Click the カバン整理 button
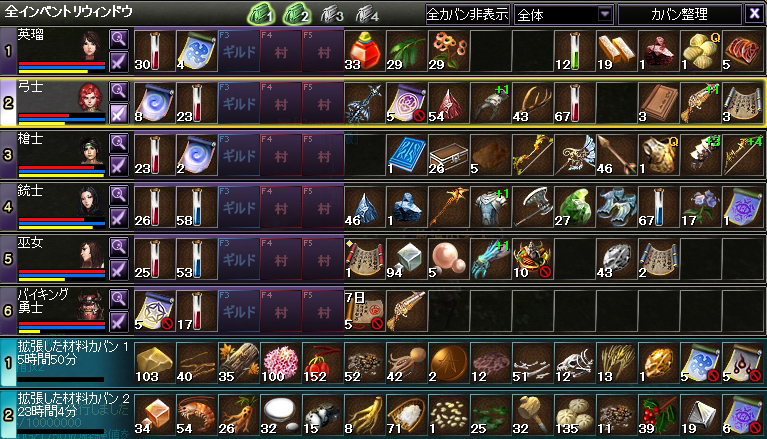 679,15
